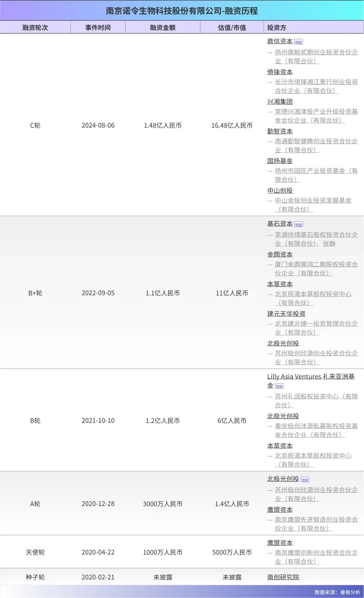Select the C轮 round cell
This screenshot has height=598, width=364.
(35, 125)
